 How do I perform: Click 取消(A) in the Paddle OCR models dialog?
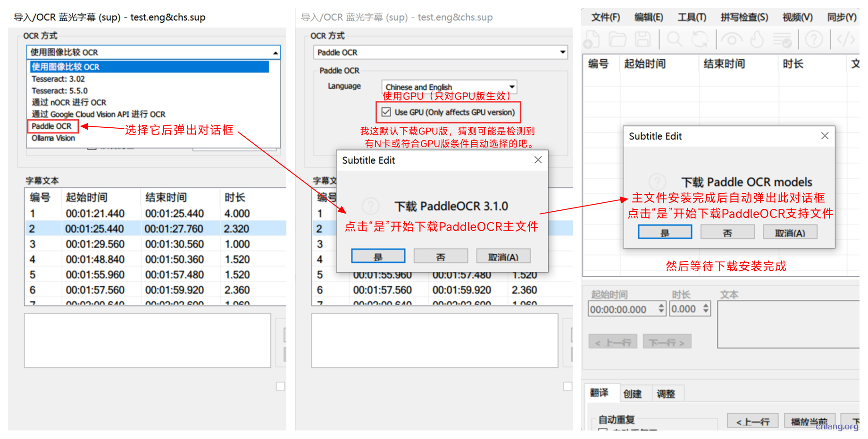(790, 232)
